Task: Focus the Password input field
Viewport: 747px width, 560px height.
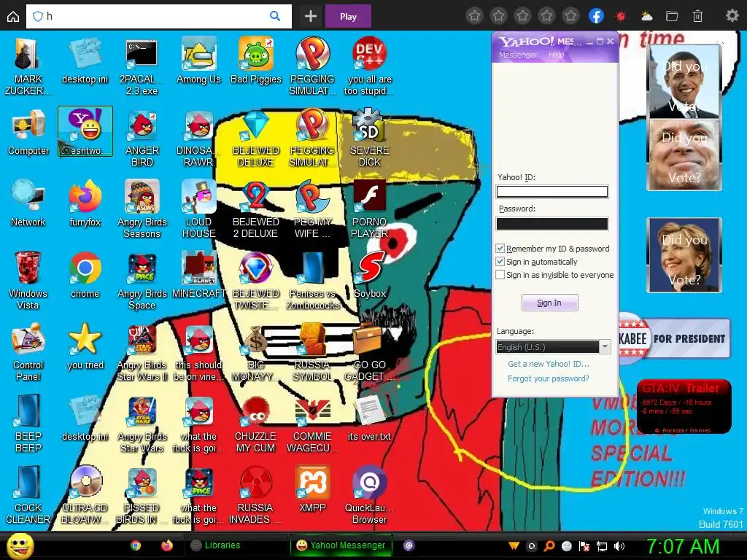Action: click(552, 224)
